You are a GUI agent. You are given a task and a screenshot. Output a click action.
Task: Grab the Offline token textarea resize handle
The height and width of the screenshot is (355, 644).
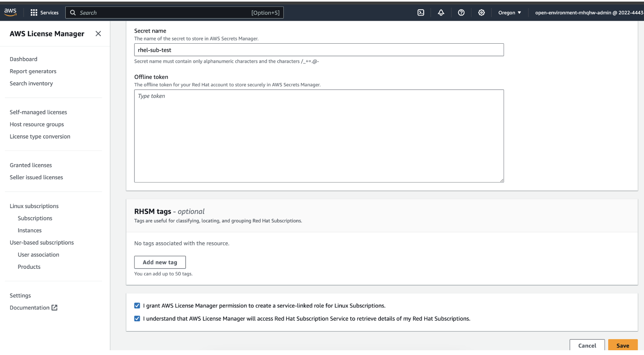point(502,180)
